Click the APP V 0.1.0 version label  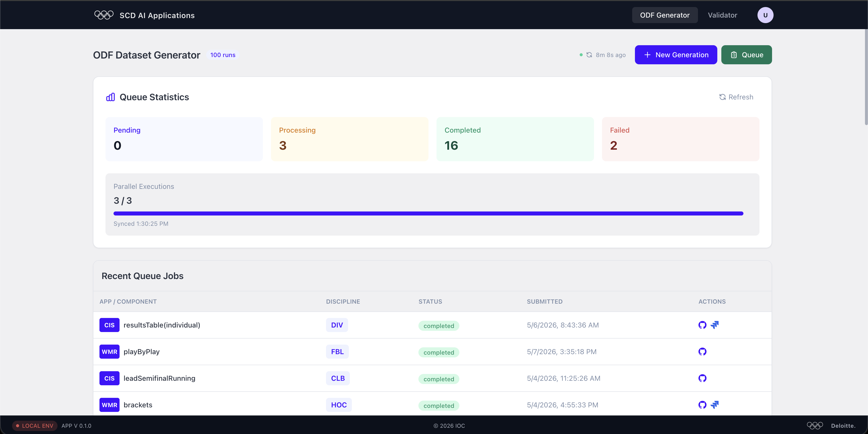(77, 425)
